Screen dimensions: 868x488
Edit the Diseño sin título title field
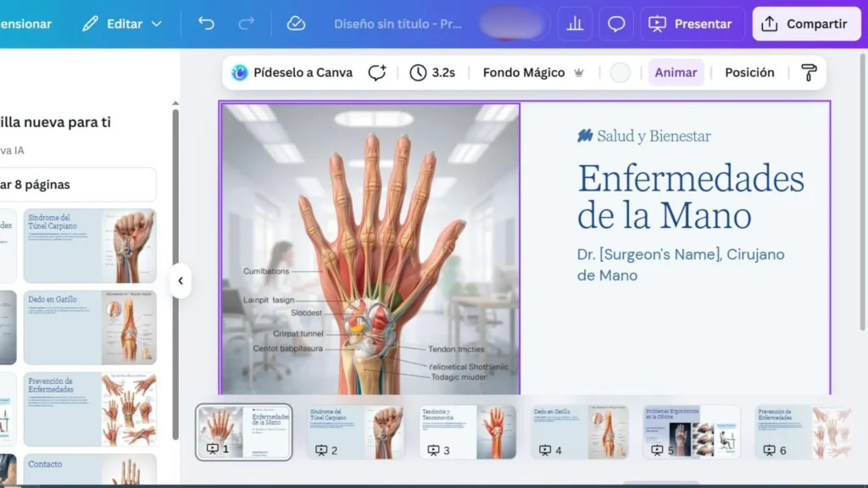pyautogui.click(x=398, y=24)
